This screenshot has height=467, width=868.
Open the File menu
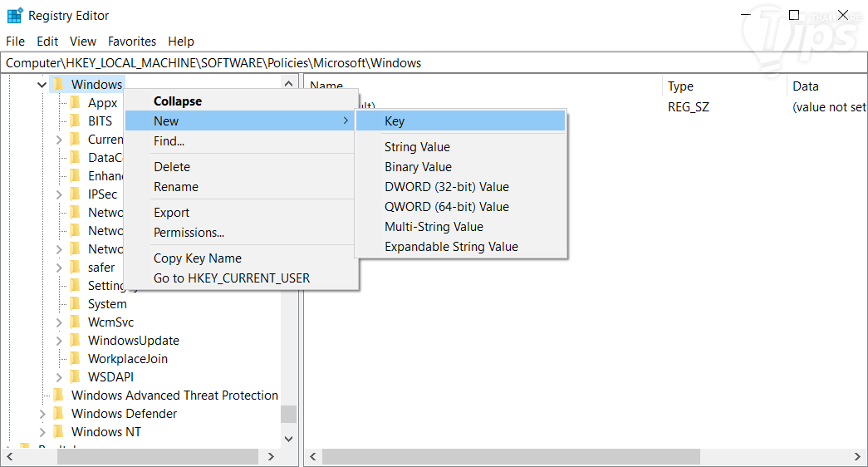tap(15, 42)
